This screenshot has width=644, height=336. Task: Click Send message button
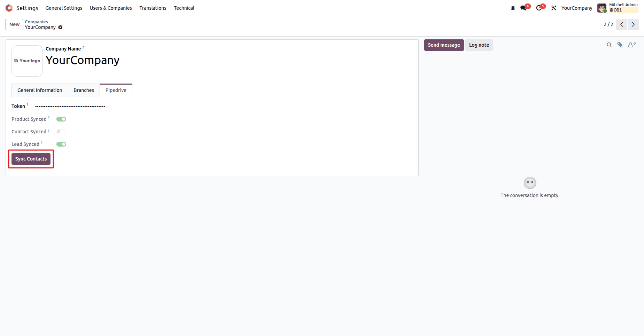(444, 45)
